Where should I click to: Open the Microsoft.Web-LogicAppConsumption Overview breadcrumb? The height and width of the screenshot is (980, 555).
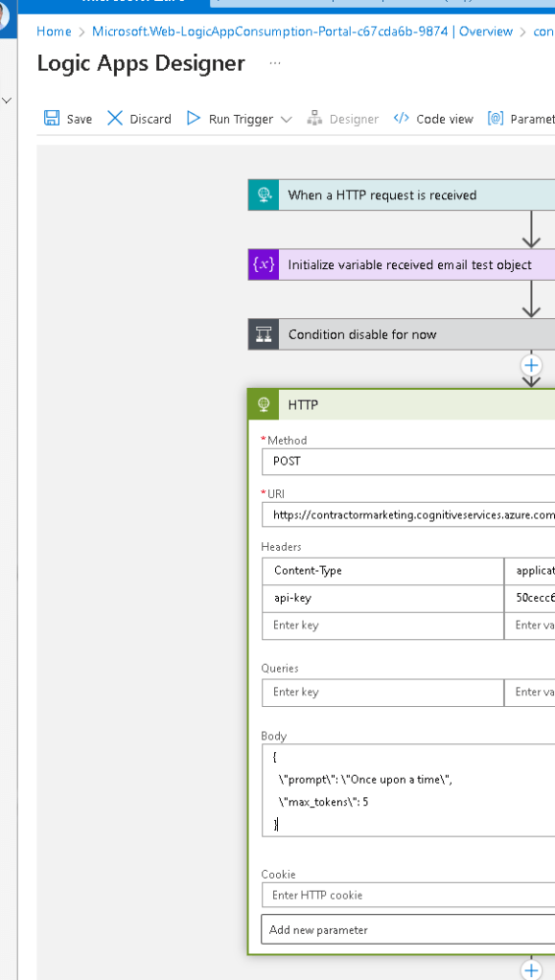(302, 32)
